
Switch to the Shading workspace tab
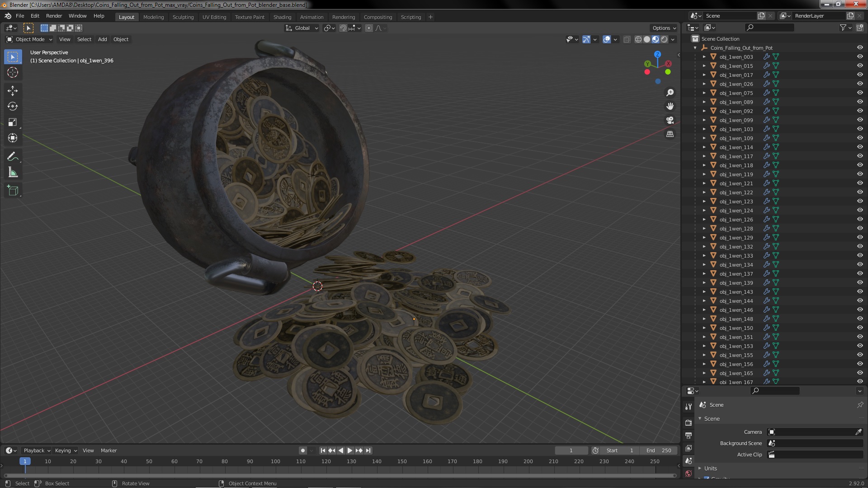tap(282, 17)
